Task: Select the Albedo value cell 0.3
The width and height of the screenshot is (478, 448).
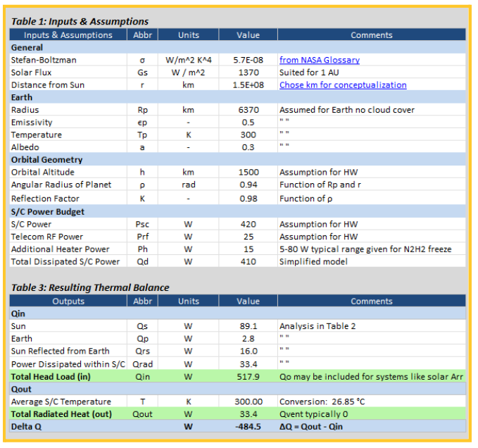Action: pos(248,147)
